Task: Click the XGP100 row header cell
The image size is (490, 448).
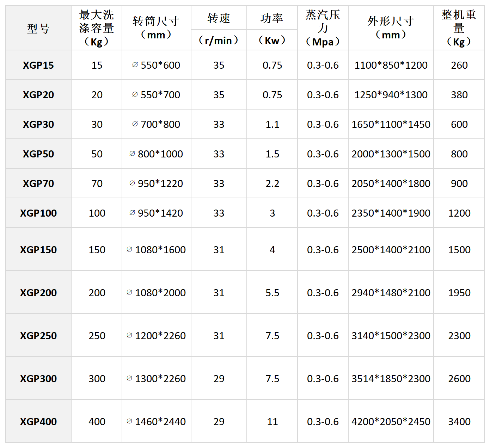Action: [x=38, y=213]
